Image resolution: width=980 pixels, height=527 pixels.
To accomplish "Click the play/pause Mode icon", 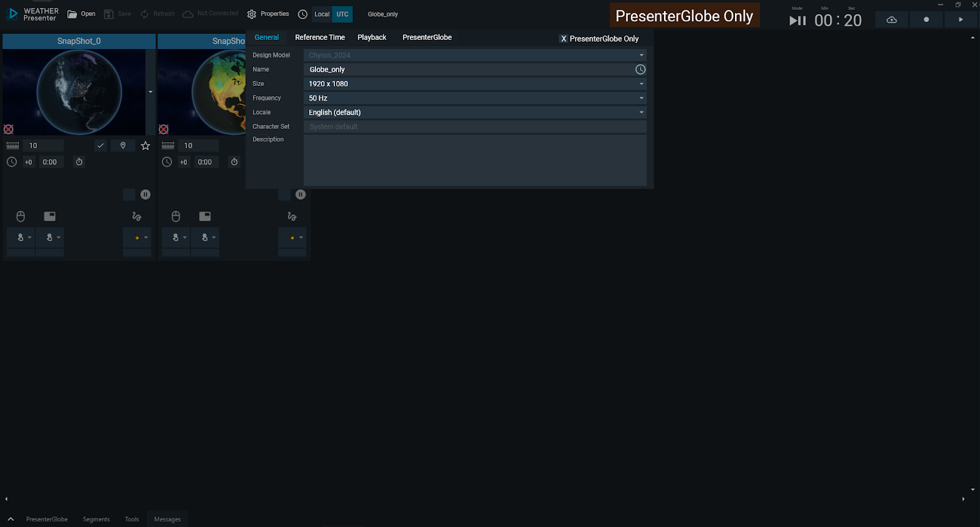I will click(x=797, y=21).
